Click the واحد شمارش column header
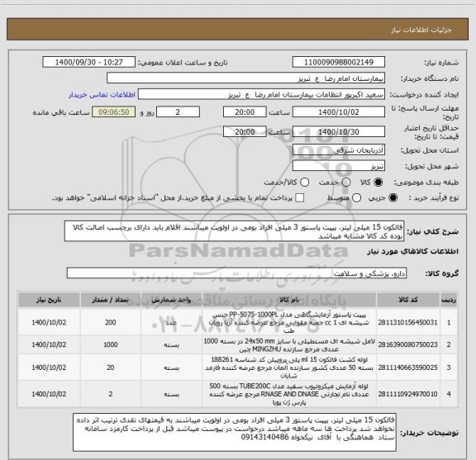The image size is (476, 460). tap(172, 300)
